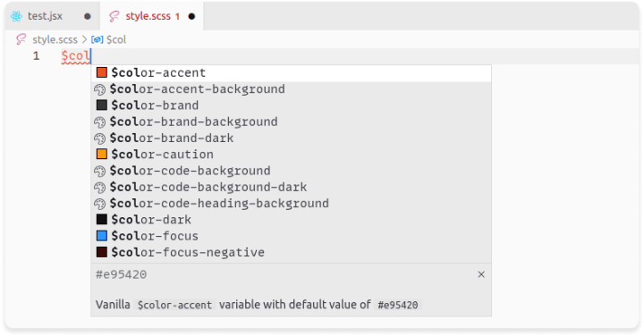Click palette icon next to $color-brand-background
644x336 pixels.
[x=100, y=122]
